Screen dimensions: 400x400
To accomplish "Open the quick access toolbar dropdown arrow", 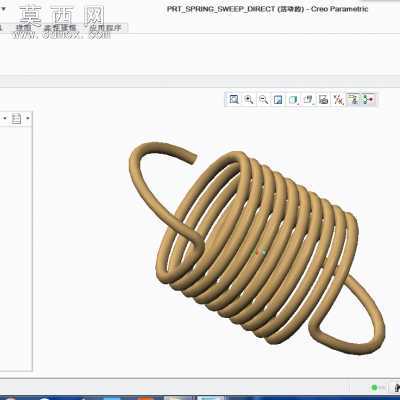I will coord(3,9).
